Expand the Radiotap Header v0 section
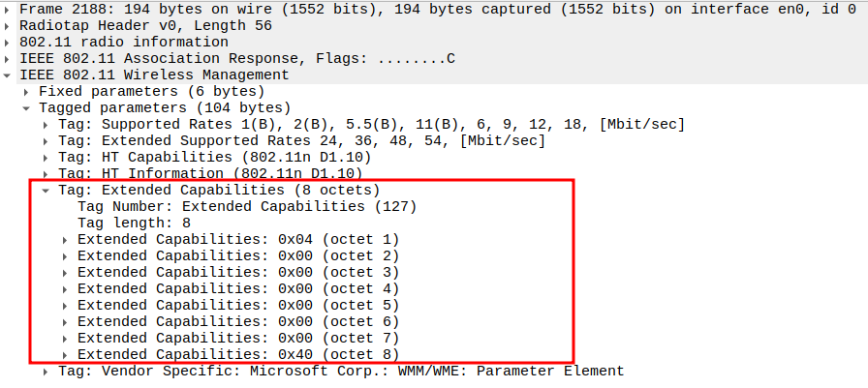The width and height of the screenshot is (868, 388). (9, 25)
